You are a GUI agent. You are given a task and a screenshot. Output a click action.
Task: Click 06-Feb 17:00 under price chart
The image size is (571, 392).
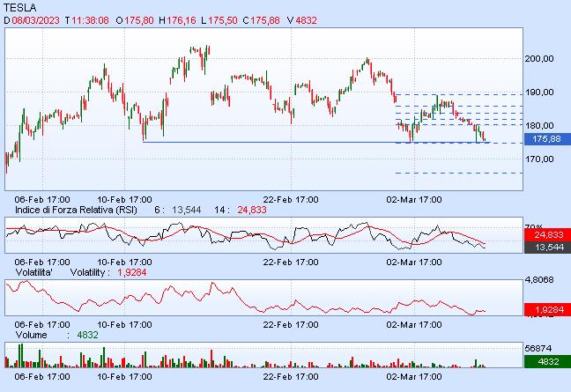point(42,200)
